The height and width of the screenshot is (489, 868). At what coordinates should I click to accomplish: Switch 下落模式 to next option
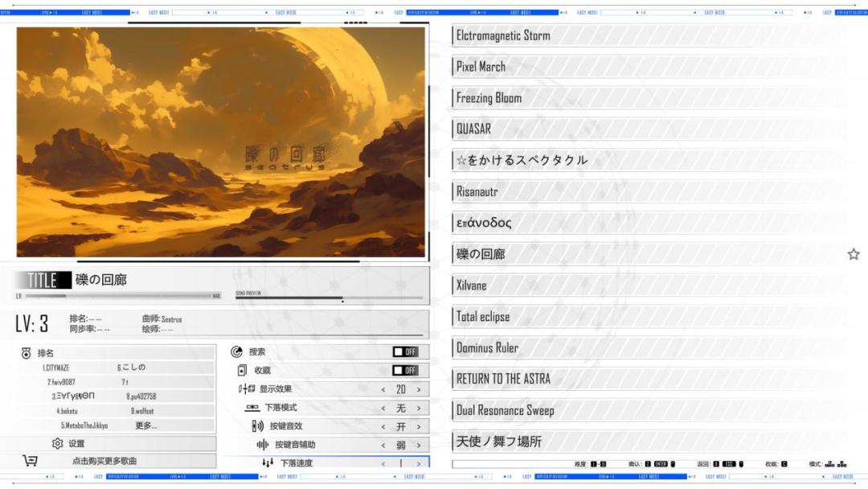(x=419, y=408)
